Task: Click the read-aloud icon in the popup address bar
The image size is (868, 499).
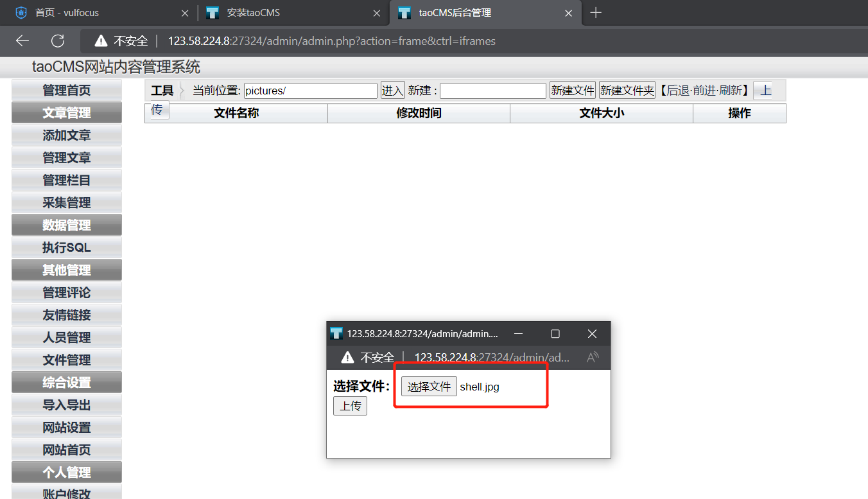Action: (593, 357)
